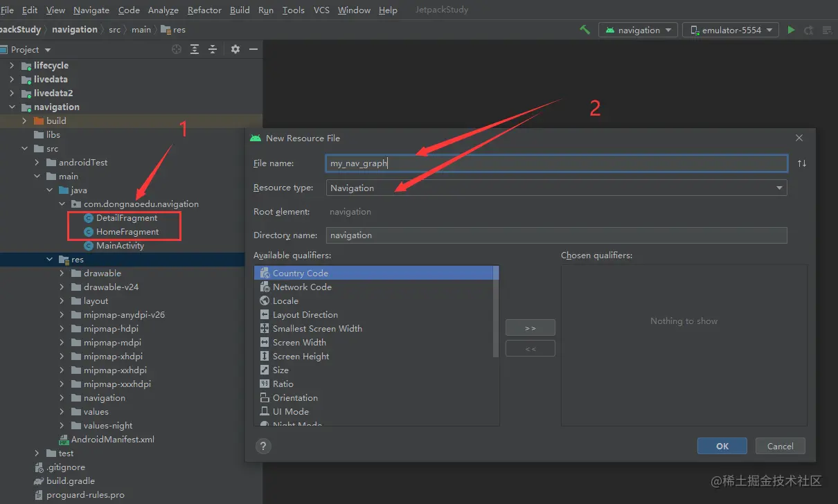Click the Collapse All icon in Project panel
The height and width of the screenshot is (504, 838).
[213, 49]
